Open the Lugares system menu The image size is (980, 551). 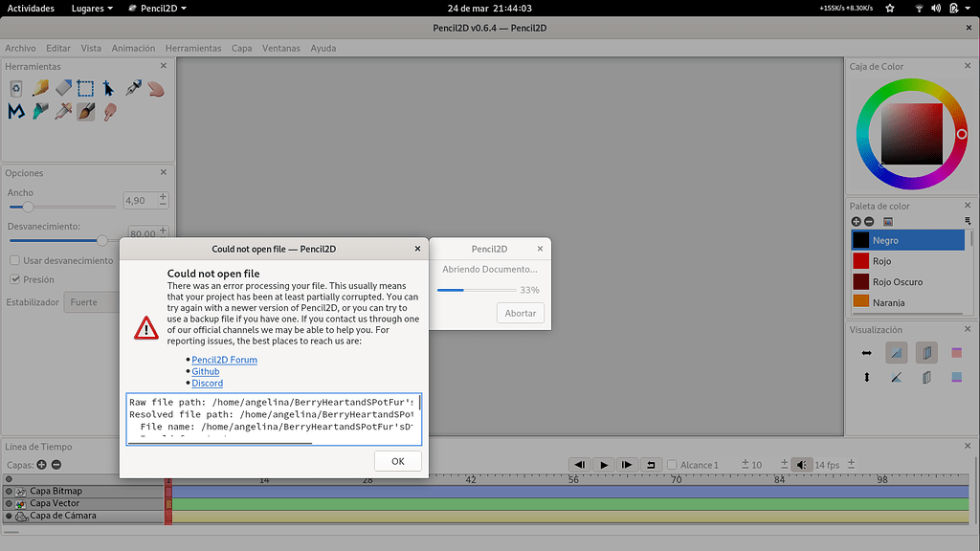[x=92, y=8]
